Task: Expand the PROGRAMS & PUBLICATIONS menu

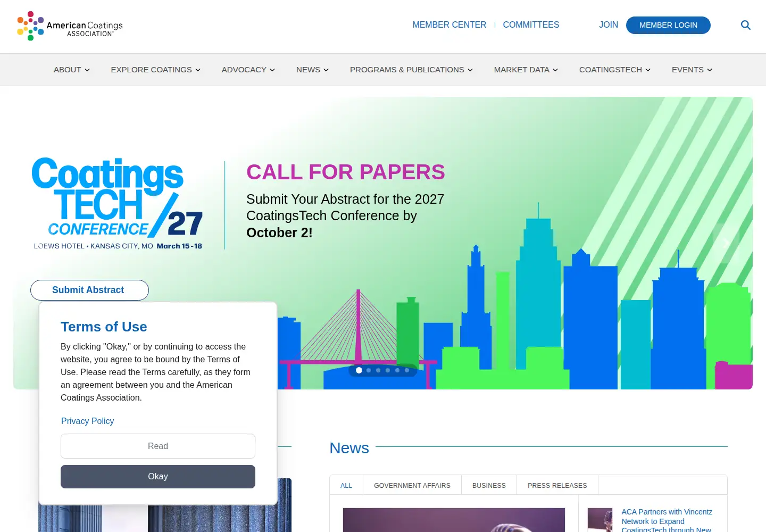Action: point(411,70)
